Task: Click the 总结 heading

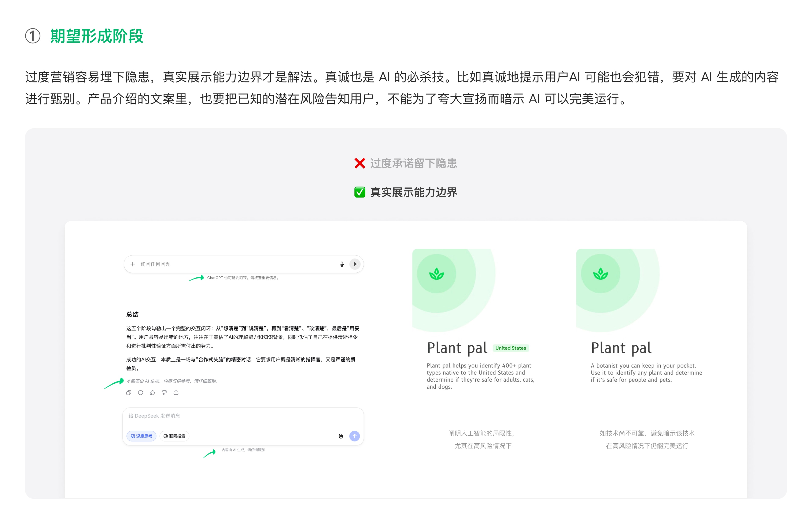Action: tap(132, 314)
